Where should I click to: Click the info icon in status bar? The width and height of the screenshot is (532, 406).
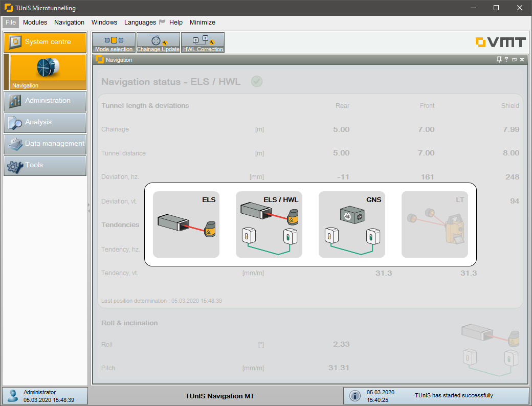tap(355, 395)
